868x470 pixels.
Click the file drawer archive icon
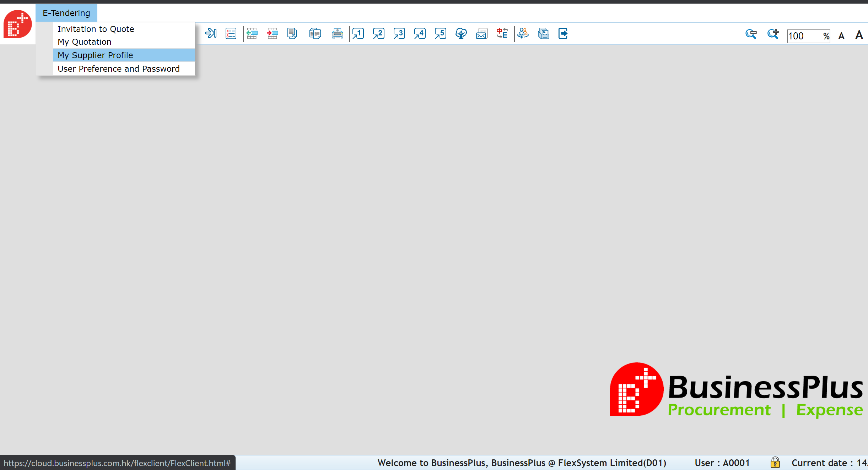coord(544,34)
